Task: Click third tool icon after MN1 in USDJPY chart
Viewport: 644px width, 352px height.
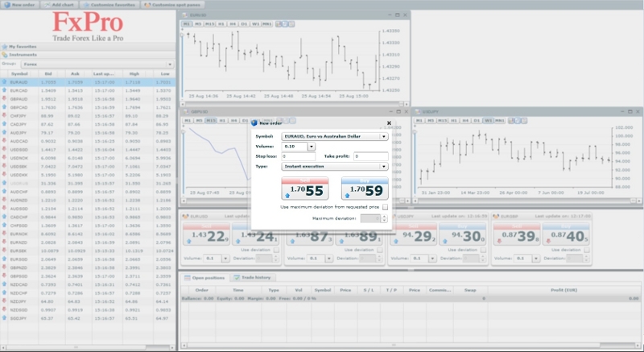Action: tap(524, 120)
